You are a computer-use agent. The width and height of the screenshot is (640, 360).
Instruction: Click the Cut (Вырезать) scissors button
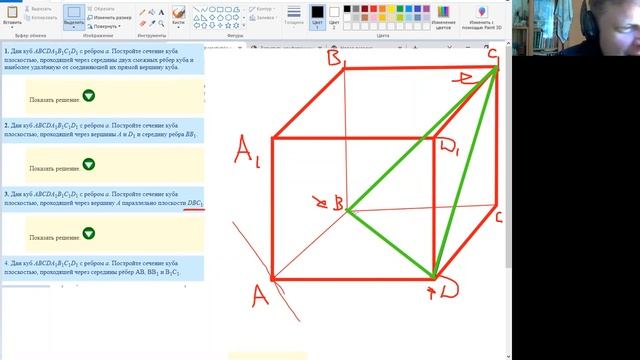(38, 9)
